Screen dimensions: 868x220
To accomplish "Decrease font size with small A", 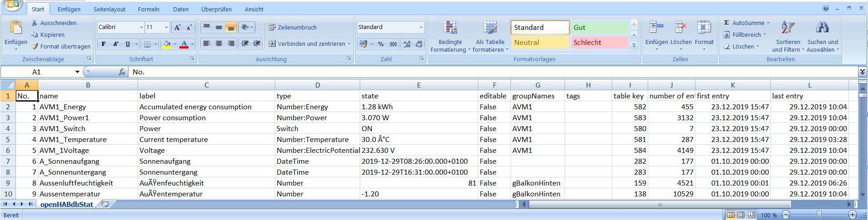I will pos(189,27).
